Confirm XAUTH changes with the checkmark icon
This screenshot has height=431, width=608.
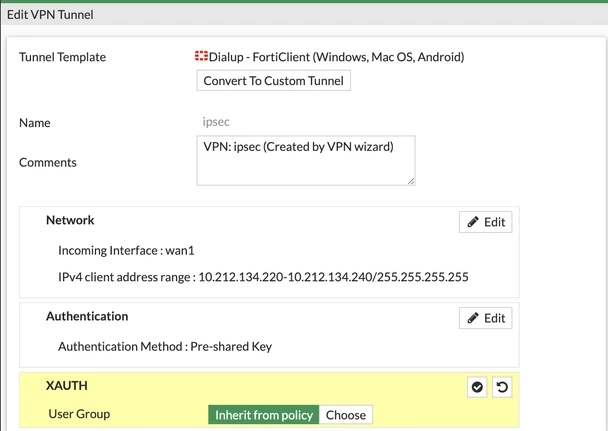[x=477, y=387]
